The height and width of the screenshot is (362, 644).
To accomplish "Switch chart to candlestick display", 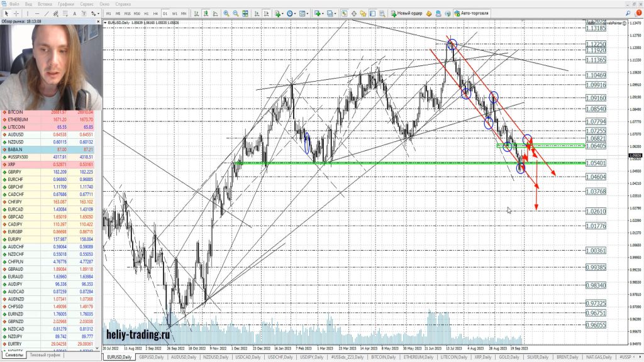I will click(x=206, y=13).
